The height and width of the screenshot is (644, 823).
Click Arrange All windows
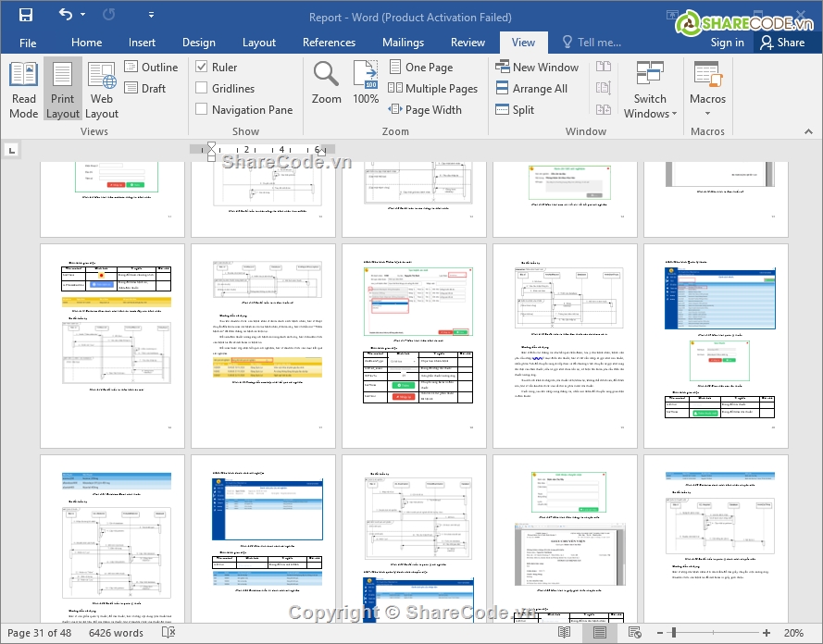click(531, 89)
